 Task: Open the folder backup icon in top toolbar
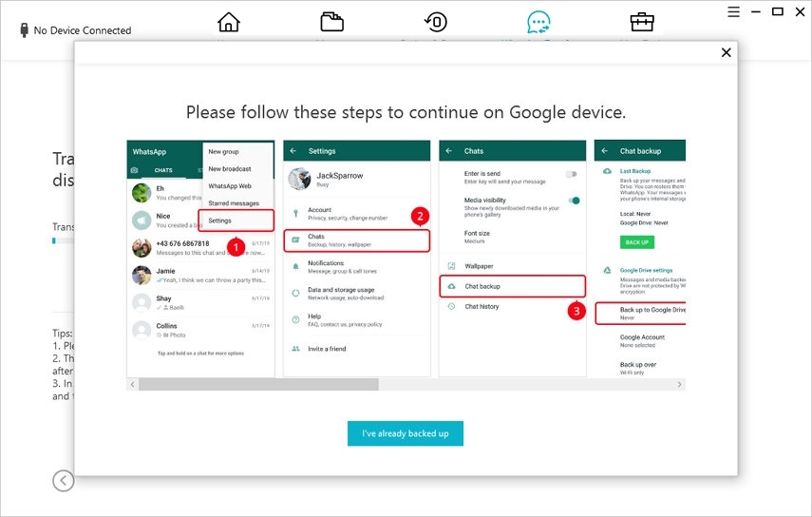tap(332, 22)
